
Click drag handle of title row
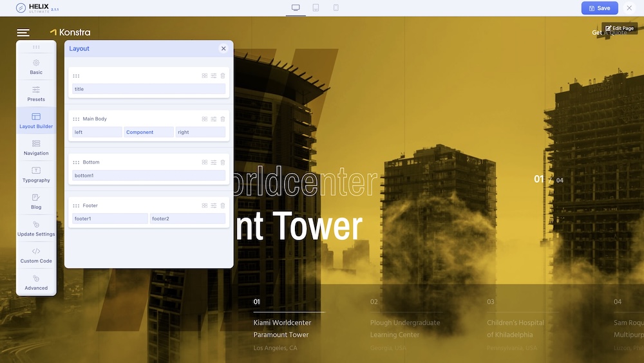pos(76,76)
